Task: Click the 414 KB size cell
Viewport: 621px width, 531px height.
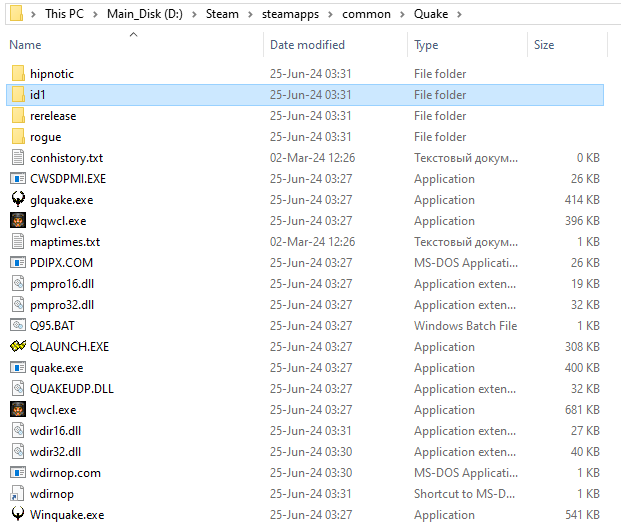Action: tap(582, 200)
